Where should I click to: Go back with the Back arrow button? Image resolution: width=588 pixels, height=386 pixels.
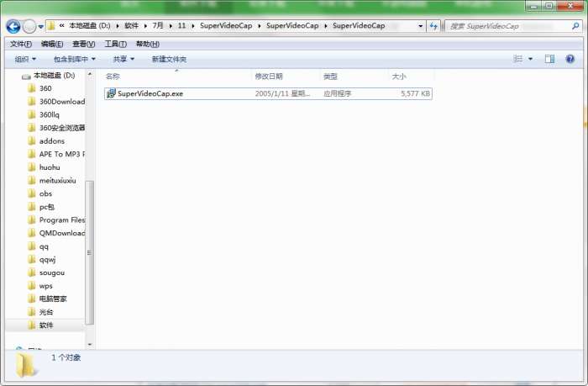(x=13, y=26)
